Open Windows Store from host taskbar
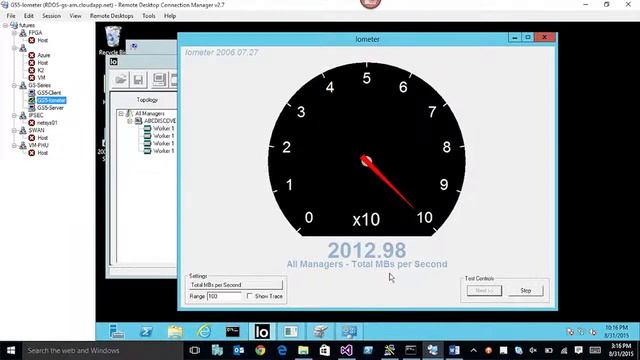 click(324, 350)
